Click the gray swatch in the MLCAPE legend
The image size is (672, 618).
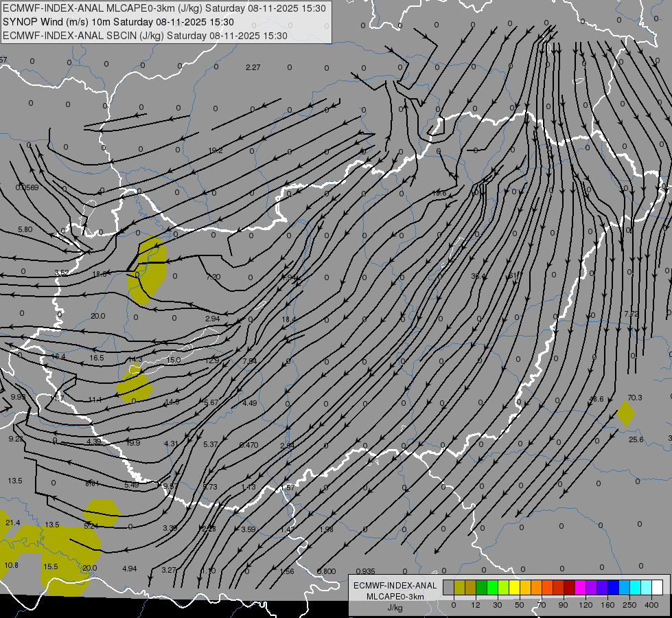coord(448,587)
